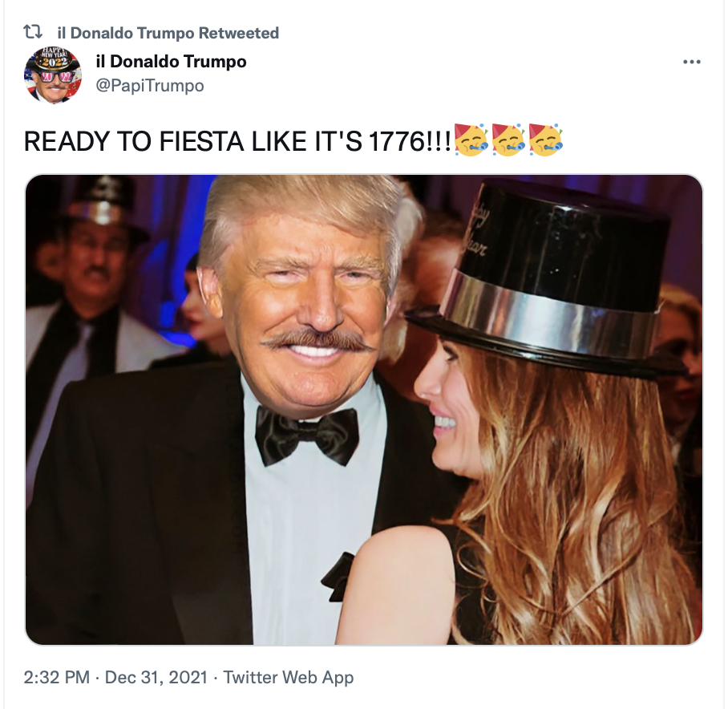This screenshot has height=709, width=728.
Task: Visit the @PapiTrumpo handle
Action: click(150, 86)
